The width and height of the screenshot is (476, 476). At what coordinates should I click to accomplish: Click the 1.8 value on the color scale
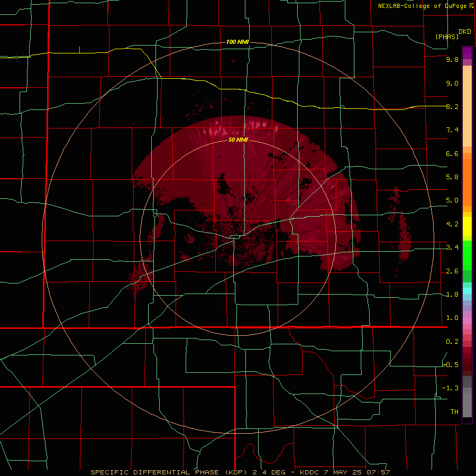tap(452, 295)
